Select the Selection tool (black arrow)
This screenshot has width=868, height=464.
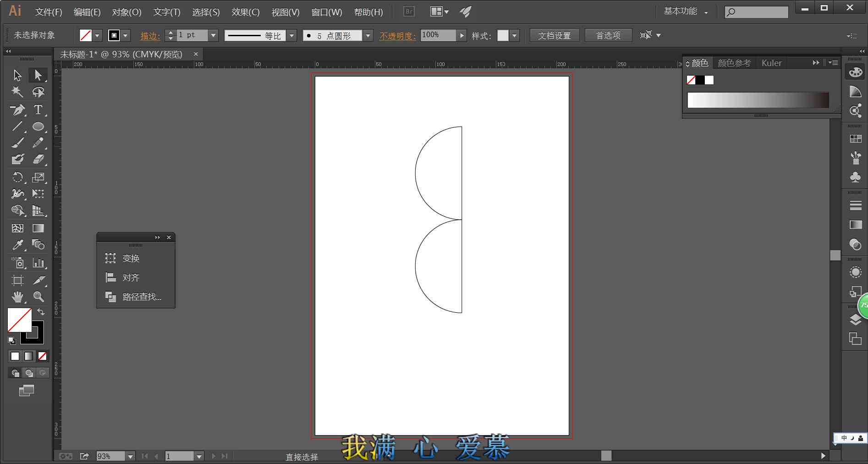17,75
